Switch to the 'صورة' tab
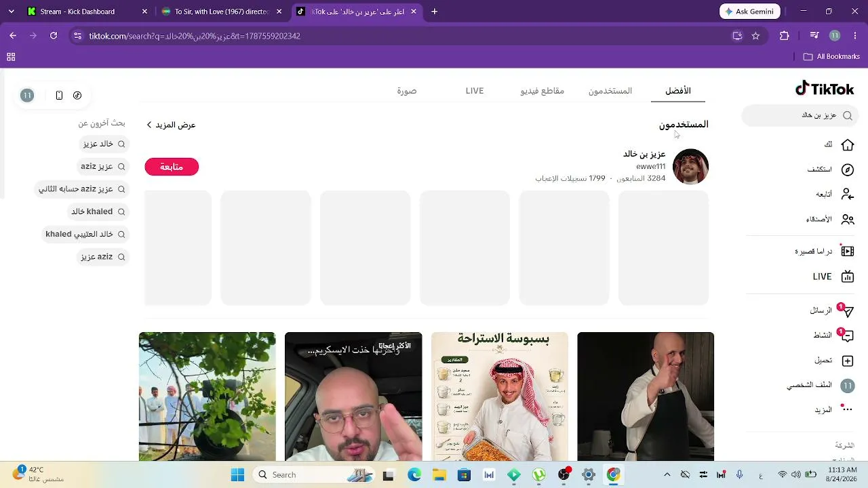The height and width of the screenshot is (488, 868). [407, 91]
